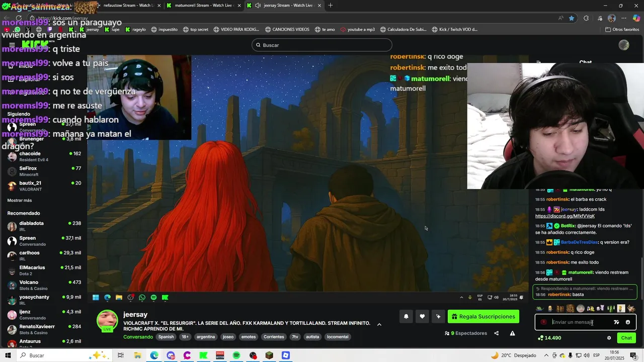
Task: Click the 9 Espectadores viewer count
Action: 466,333
